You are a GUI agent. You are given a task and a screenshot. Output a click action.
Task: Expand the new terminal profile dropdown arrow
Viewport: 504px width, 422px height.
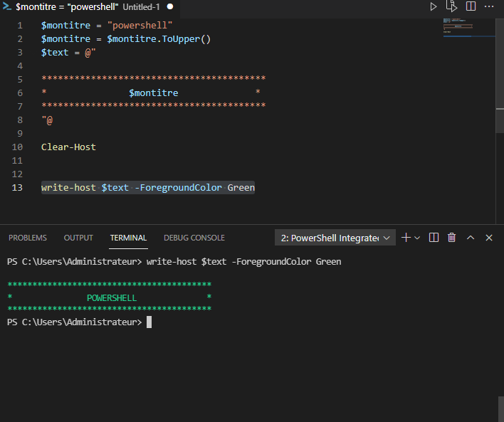[x=417, y=238]
